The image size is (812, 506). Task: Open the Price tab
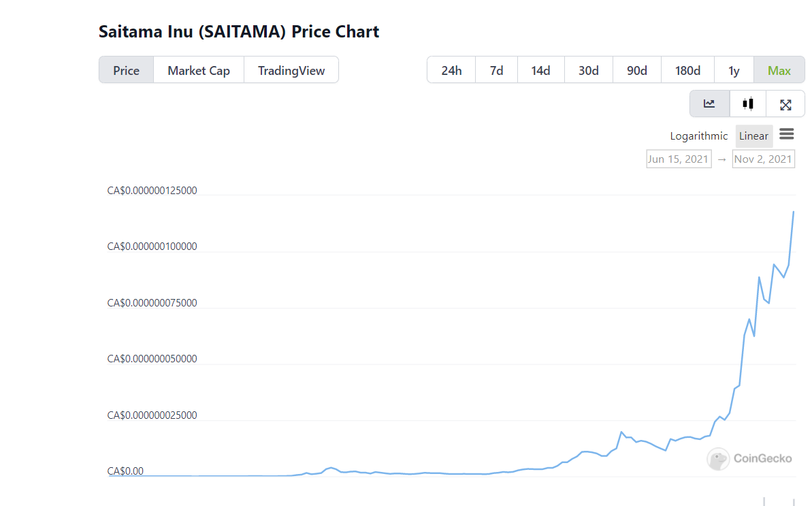coord(127,70)
